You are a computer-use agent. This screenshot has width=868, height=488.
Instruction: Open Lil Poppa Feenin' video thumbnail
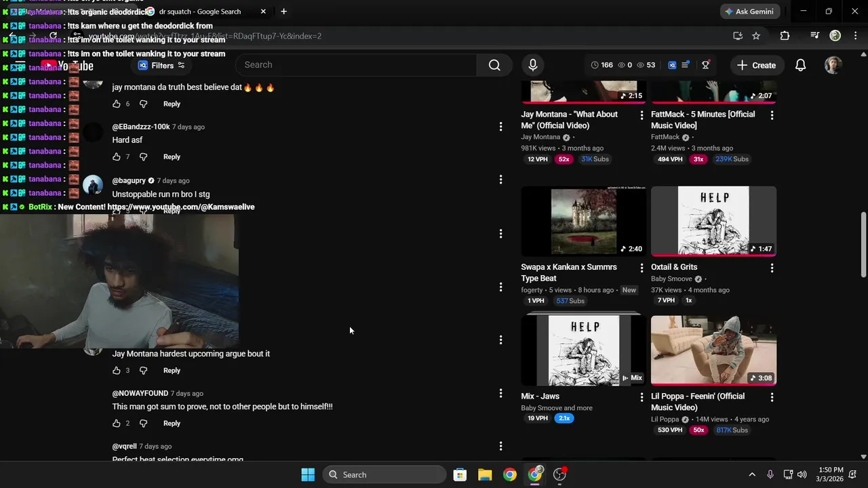[713, 350]
